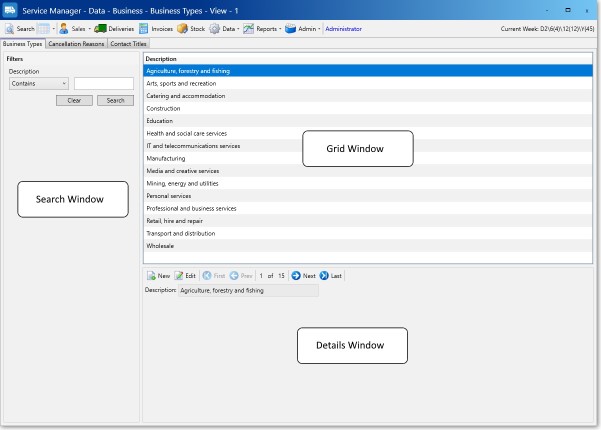Click the Description filter text field
Screen dimensions: 601x430
(104, 84)
